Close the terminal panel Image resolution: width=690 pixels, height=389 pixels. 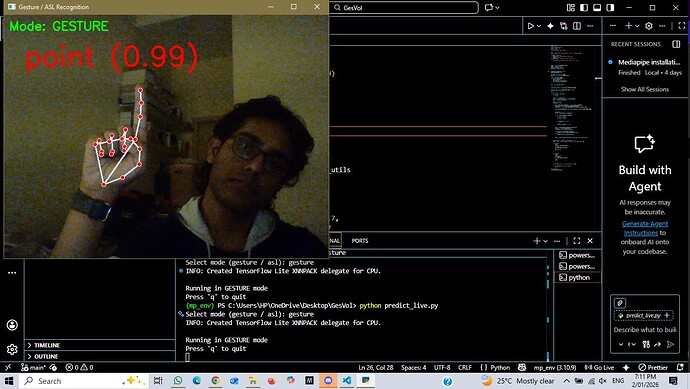tap(590, 241)
